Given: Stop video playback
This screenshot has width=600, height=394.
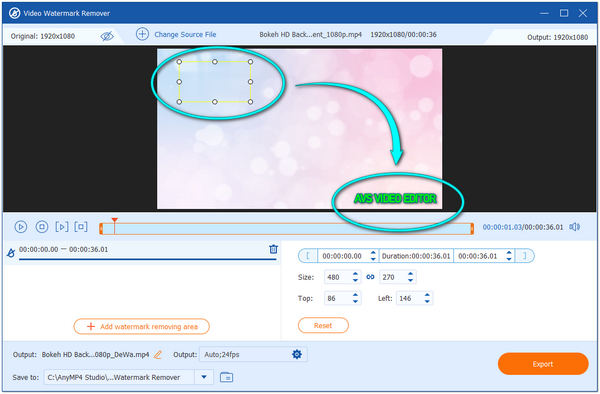Looking at the screenshot, I should [x=42, y=227].
